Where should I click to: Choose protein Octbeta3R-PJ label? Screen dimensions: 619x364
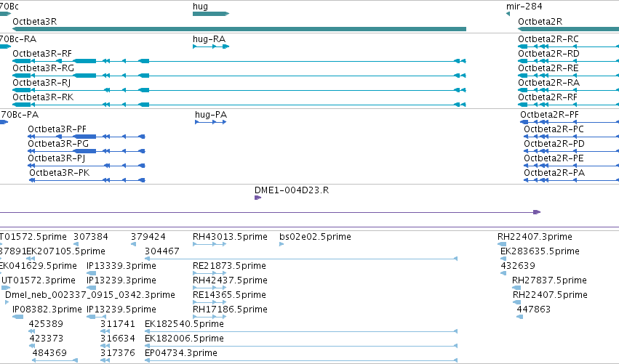[57, 158]
